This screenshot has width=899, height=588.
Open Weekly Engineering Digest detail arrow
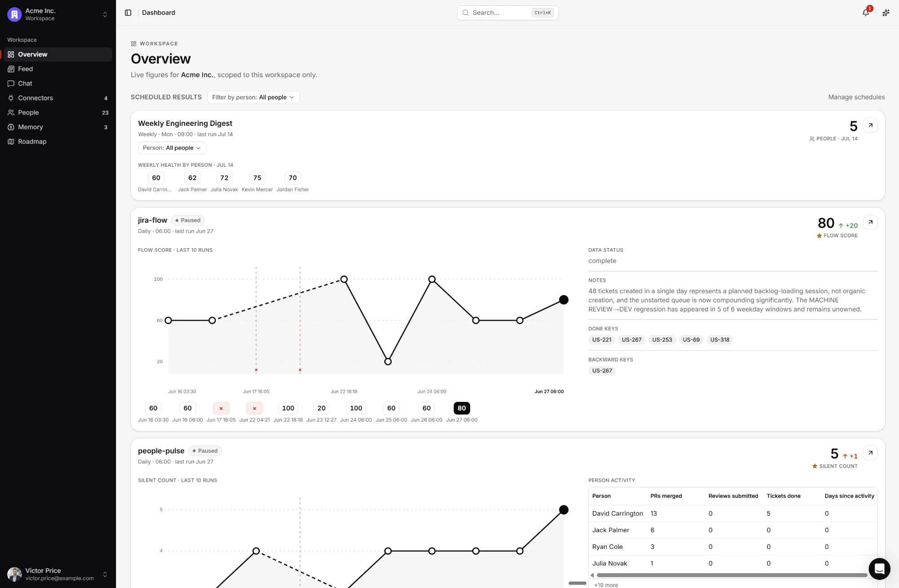coord(870,125)
